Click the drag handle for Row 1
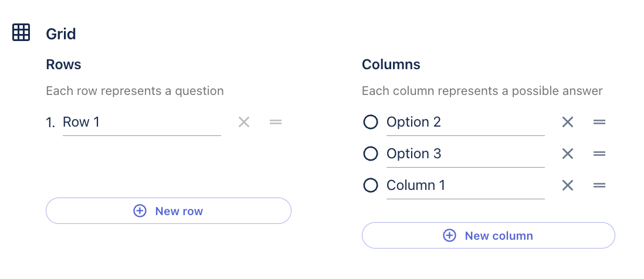The image size is (644, 279). [276, 122]
